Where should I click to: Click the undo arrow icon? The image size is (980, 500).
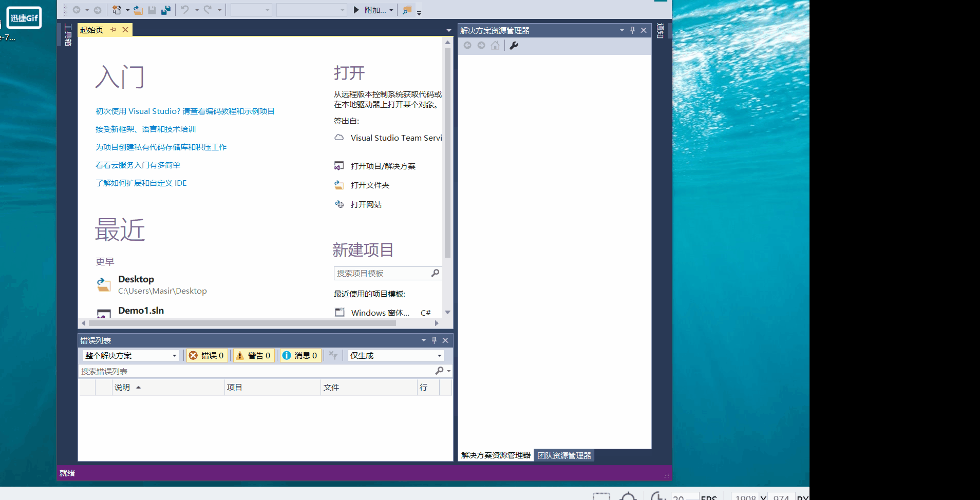tap(185, 10)
